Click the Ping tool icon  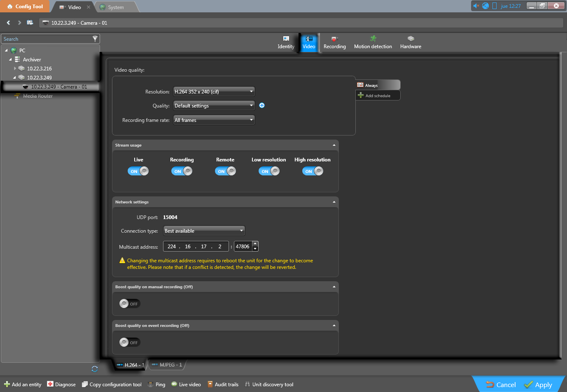coord(151,384)
